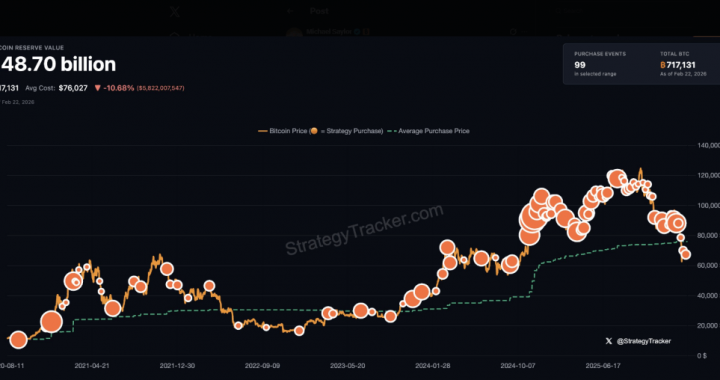720x380 pixels.
Task: Click the red down-triangle before -10.68%
Action: 97,88
